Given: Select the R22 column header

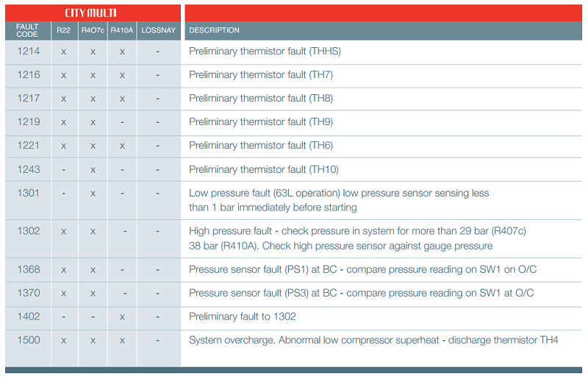Looking at the screenshot, I should [x=64, y=30].
